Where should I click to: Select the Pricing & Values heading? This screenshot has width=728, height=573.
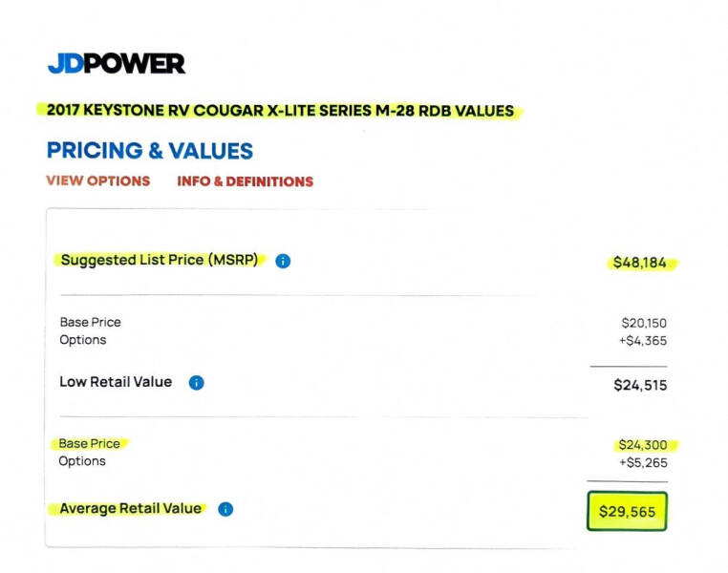pos(150,150)
